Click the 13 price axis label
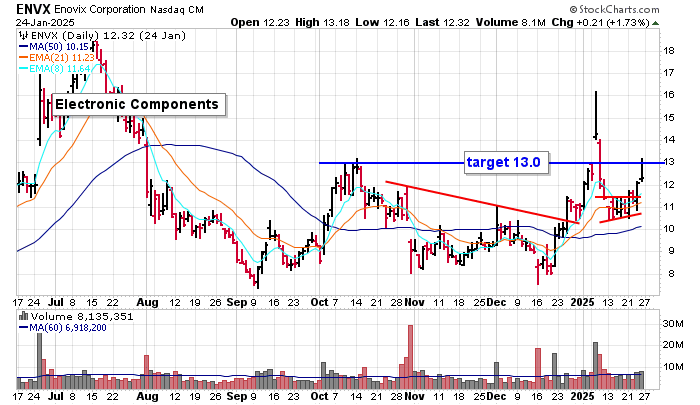700x405 pixels. pyautogui.click(x=668, y=162)
